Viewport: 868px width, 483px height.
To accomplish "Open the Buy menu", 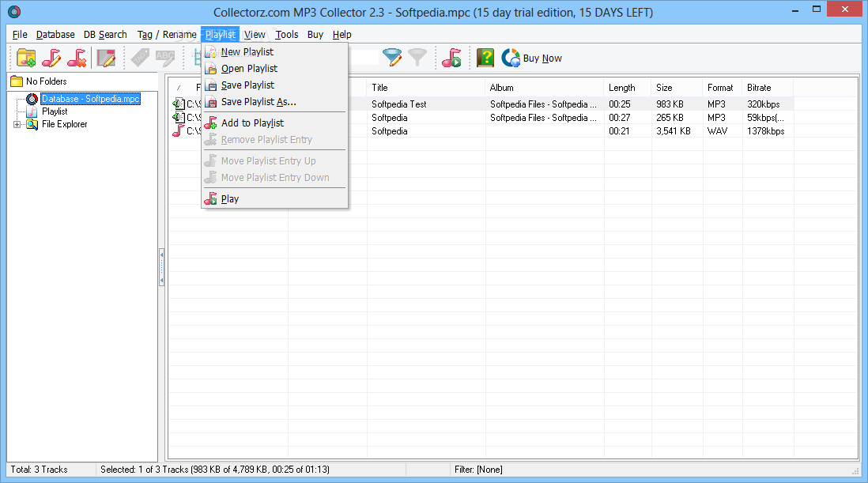I will pos(315,34).
